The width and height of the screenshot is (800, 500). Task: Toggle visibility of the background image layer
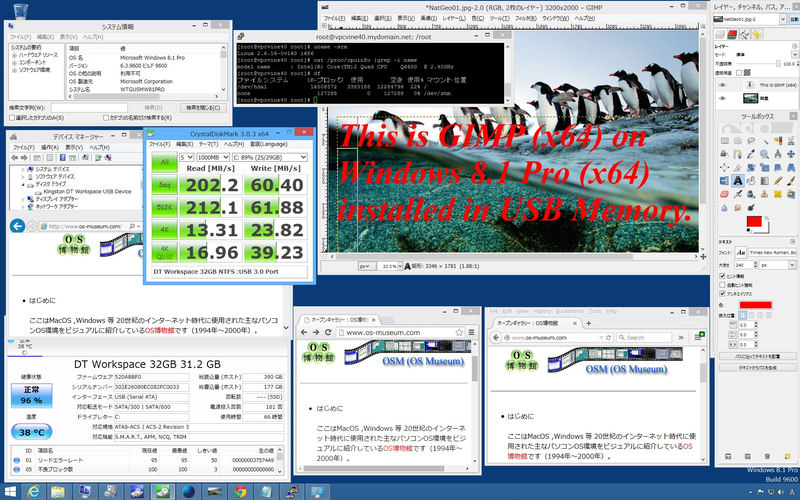click(722, 98)
